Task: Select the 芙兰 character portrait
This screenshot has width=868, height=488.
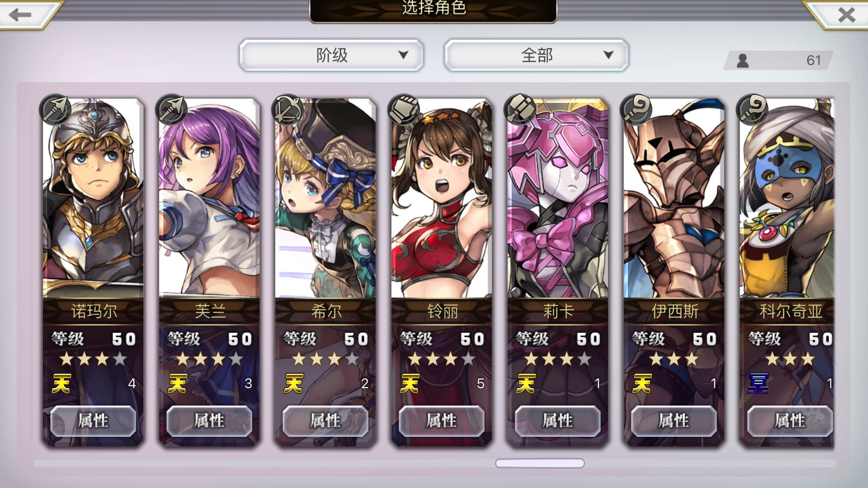Action: tap(209, 198)
